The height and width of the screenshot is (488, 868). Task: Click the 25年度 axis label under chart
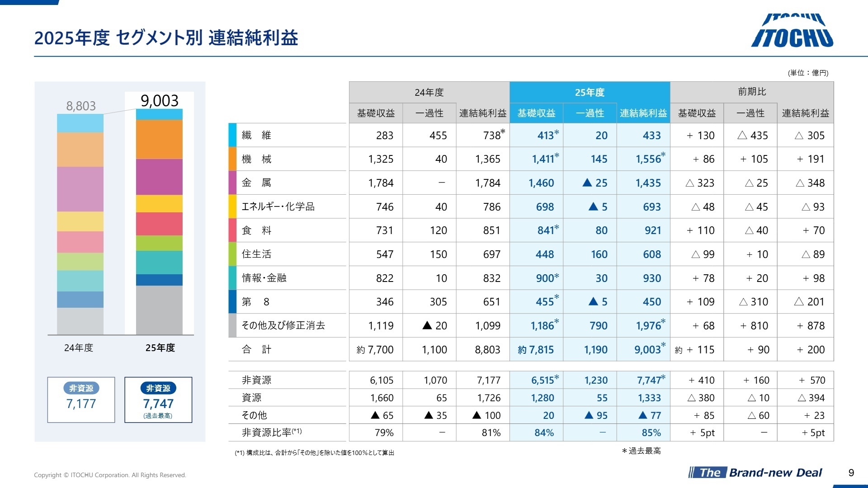coord(160,347)
